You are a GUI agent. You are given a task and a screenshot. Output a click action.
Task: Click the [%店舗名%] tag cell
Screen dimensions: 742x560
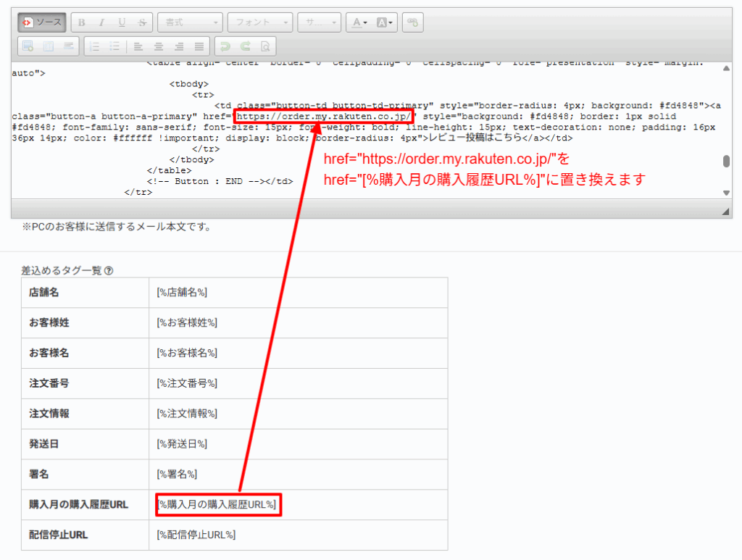(298, 293)
